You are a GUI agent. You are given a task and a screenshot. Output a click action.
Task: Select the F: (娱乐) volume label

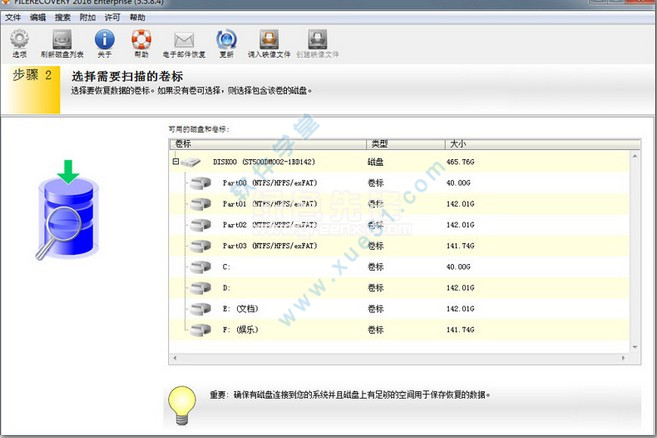241,330
